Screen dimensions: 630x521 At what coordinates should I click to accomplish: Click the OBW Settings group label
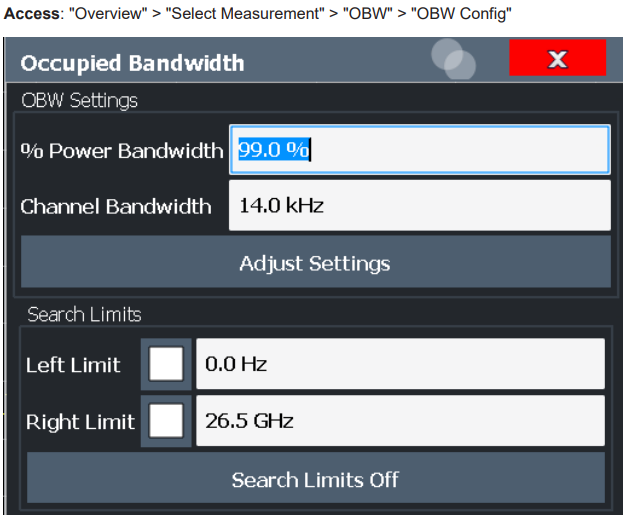point(80,100)
